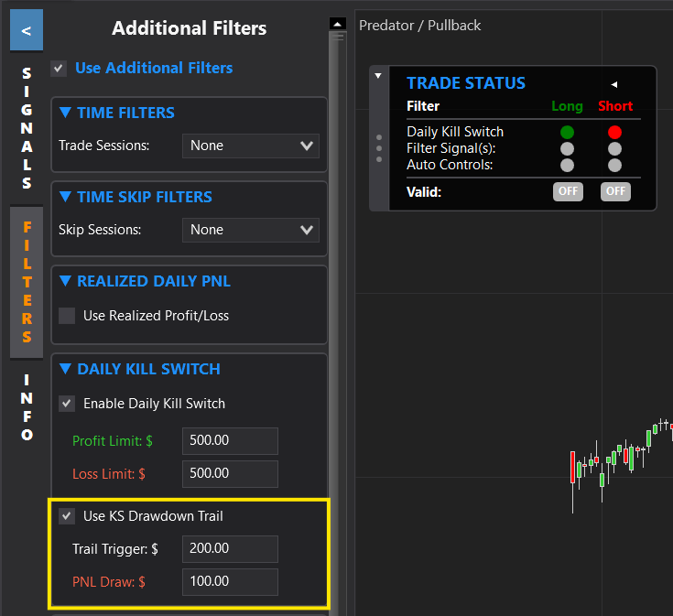Image resolution: width=673 pixels, height=616 pixels.
Task: Click the gray Long Filter Signal indicator
Action: click(x=567, y=148)
